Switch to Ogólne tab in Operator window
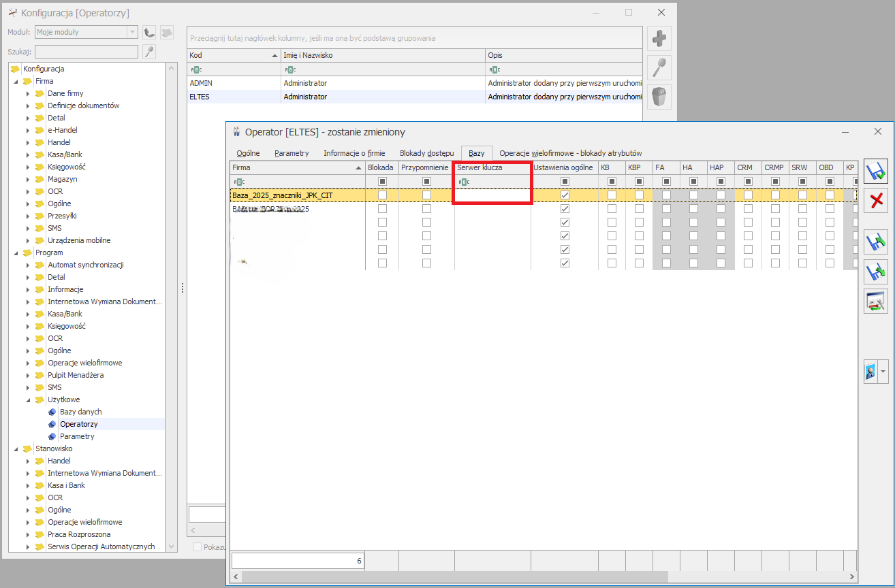This screenshot has width=895, height=588. click(x=248, y=153)
